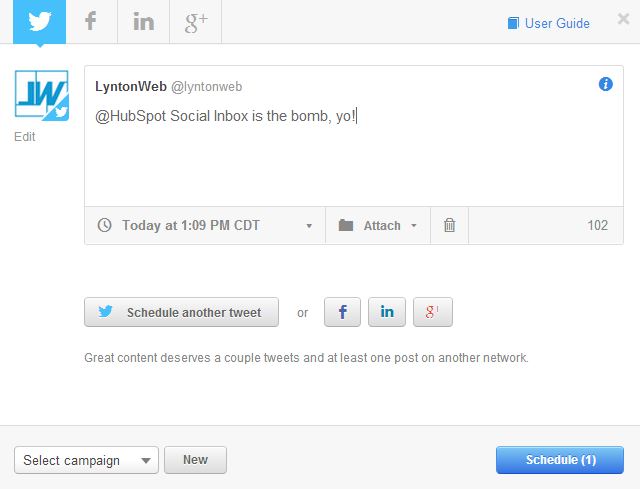Click the Twitter bird in Schedule another tweet
This screenshot has width=640, height=489.
[x=105, y=311]
